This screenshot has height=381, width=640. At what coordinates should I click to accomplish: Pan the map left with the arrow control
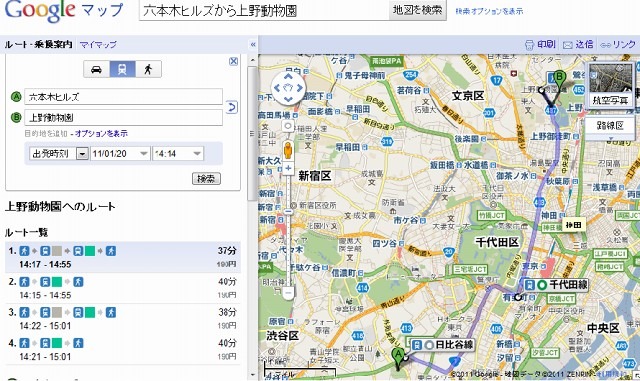(x=277, y=88)
